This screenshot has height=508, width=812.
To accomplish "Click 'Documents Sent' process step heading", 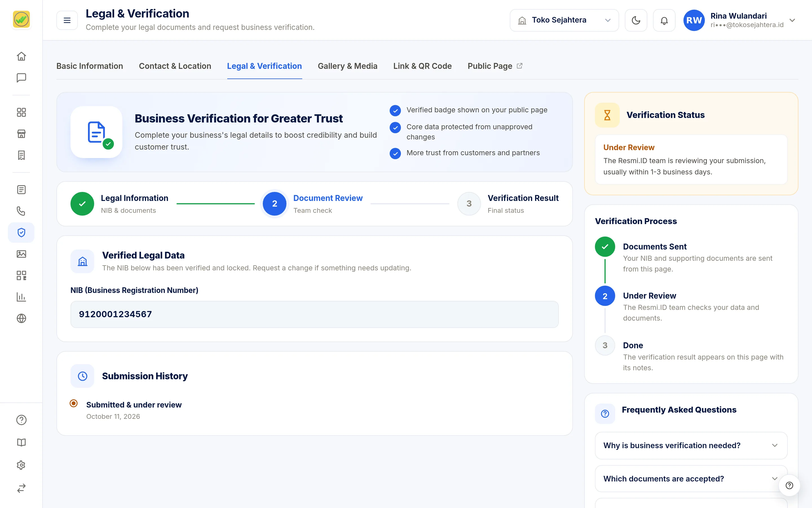I will 654,247.
